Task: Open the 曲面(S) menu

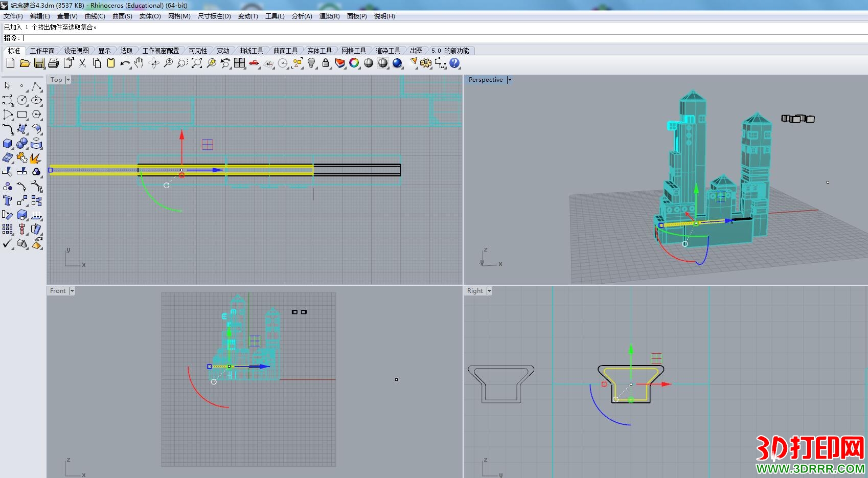Action: pos(122,16)
